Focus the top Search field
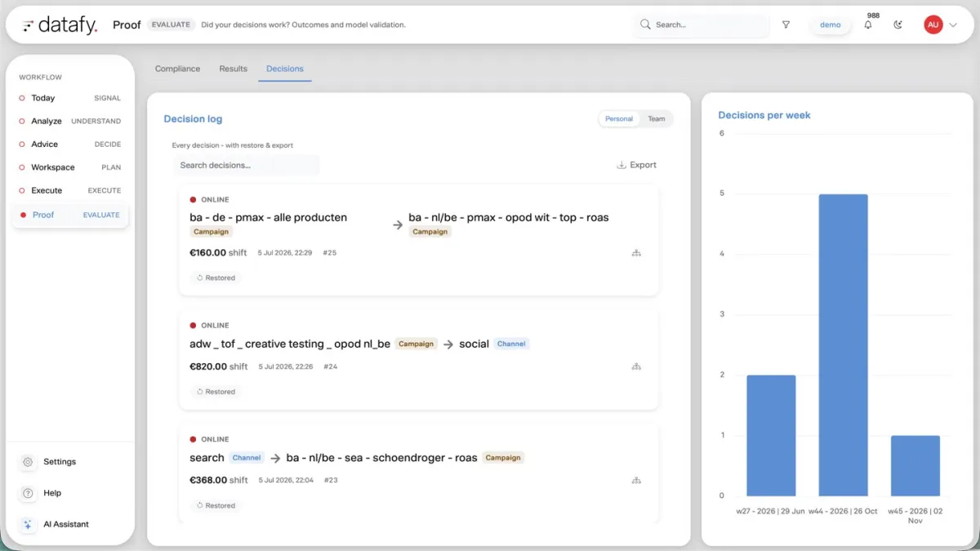Viewport: 980px width, 551px height. pos(702,24)
